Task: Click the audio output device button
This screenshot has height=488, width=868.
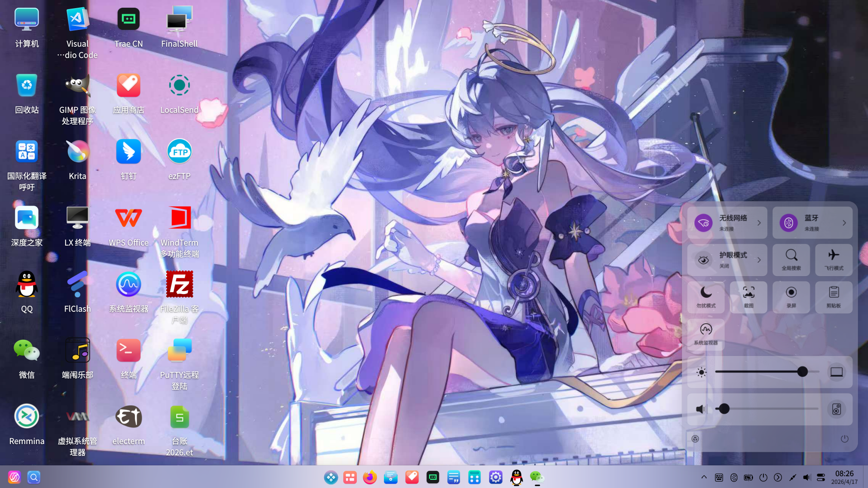Action: 836,409
